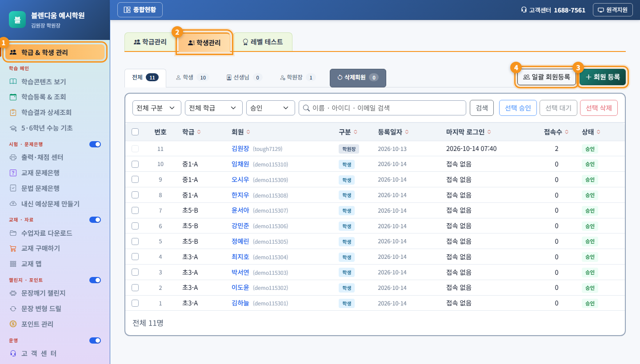Tick the checkbox next to 김하늘
Screen dimensions: 640x364
[x=135, y=303]
